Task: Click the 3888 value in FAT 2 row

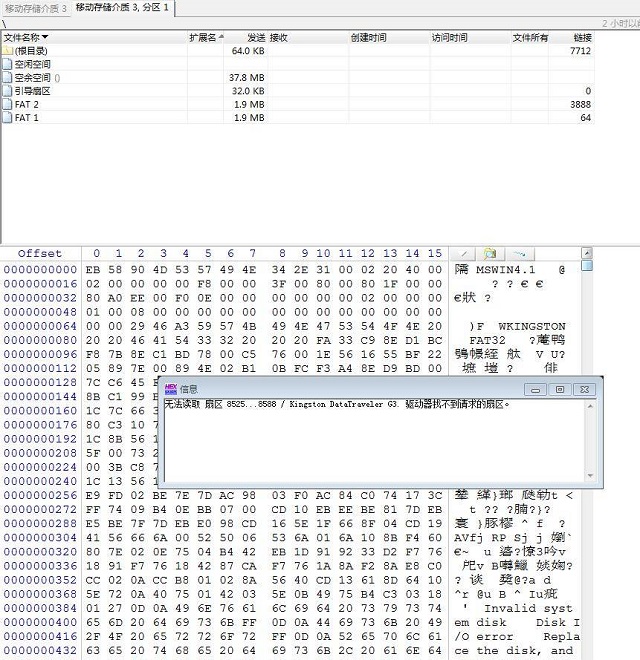Action: (x=581, y=104)
